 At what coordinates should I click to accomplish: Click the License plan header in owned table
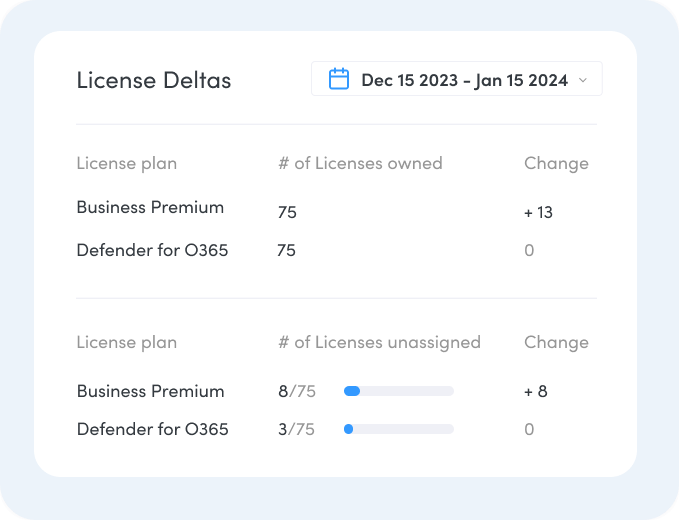coord(127,164)
